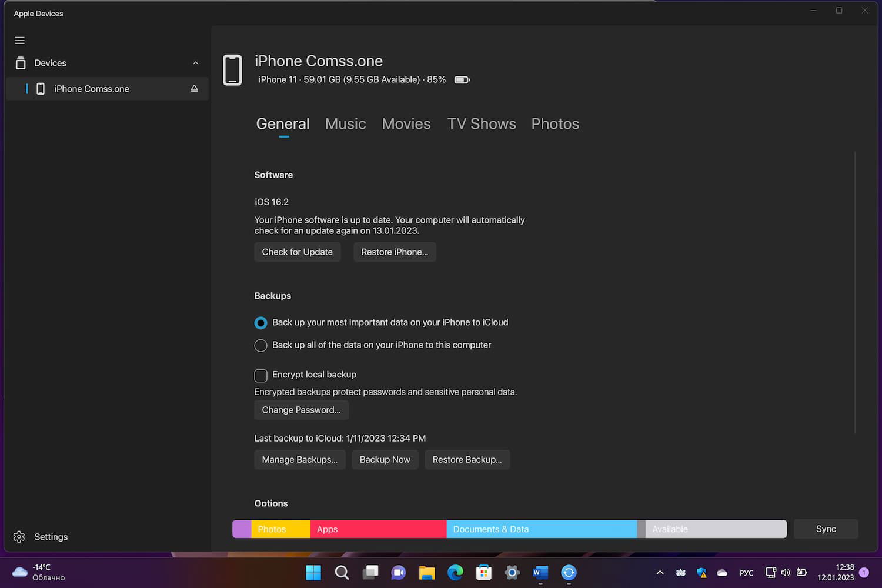
Task: Launch Microsoft Edge from the taskbar
Action: pos(455,572)
